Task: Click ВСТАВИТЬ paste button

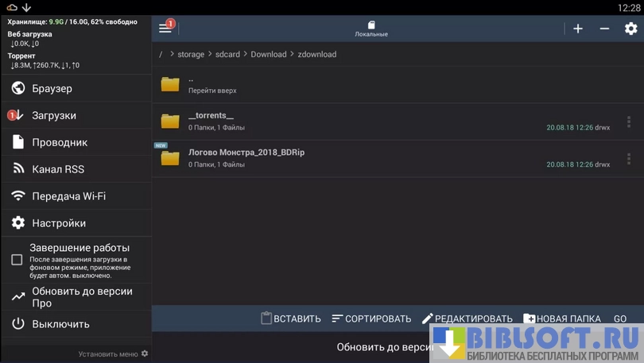Action: coord(291,319)
